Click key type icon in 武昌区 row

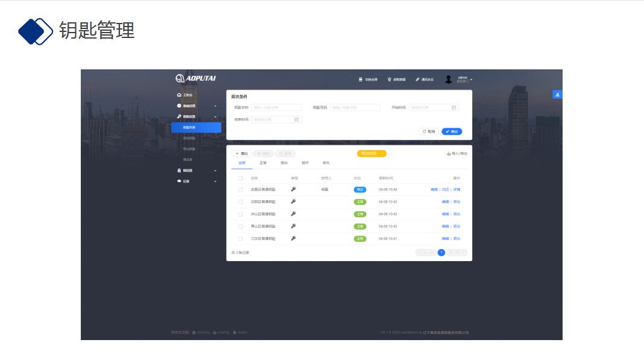point(293,189)
